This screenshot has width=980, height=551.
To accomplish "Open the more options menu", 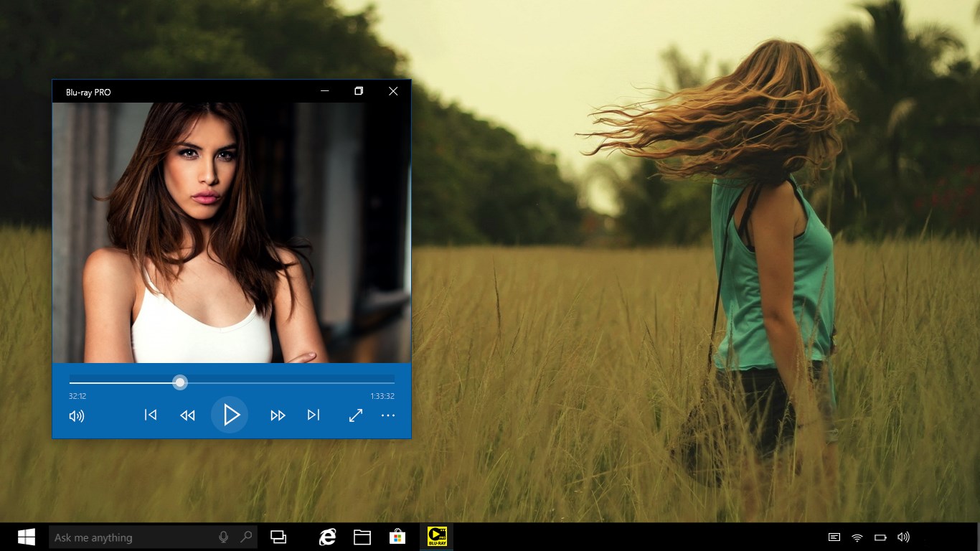I will tap(388, 415).
